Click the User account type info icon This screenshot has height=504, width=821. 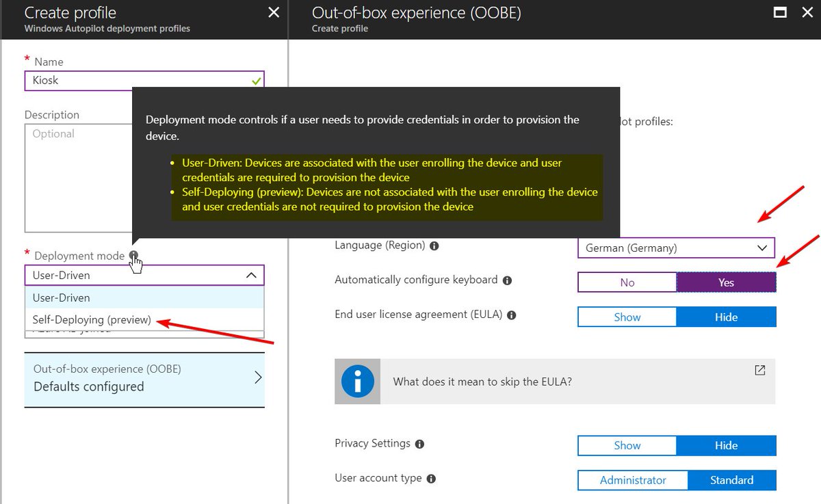pyautogui.click(x=431, y=479)
